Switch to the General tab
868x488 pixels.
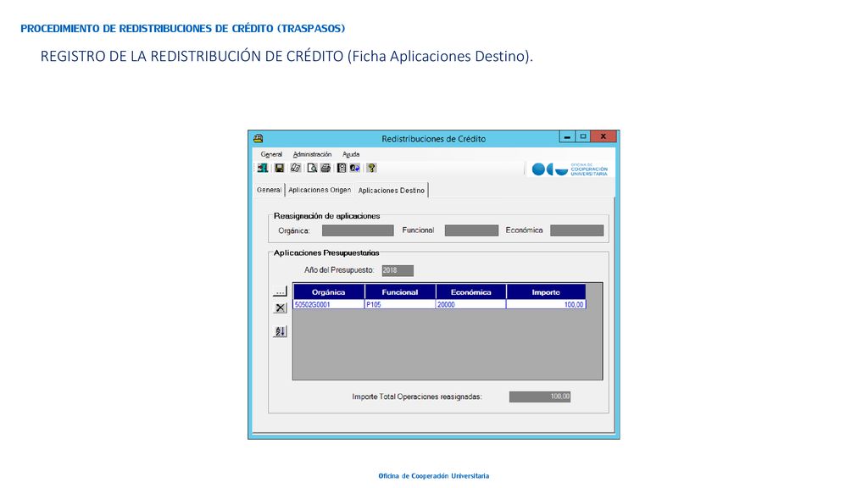(x=269, y=190)
